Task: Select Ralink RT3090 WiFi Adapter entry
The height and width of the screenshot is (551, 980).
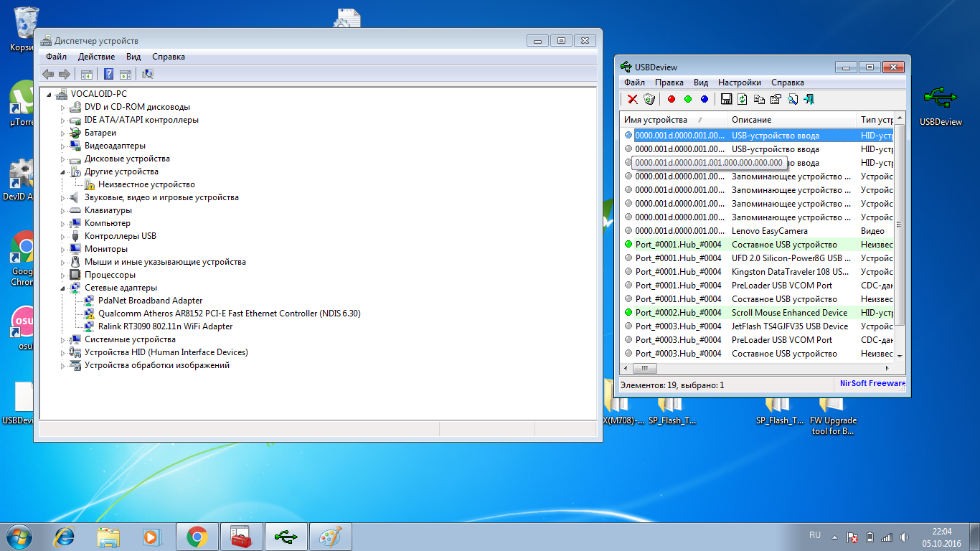Action: pos(165,326)
